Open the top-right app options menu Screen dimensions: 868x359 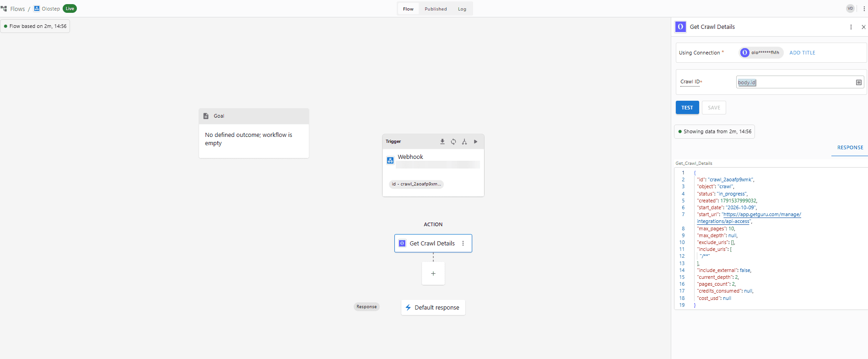point(864,9)
